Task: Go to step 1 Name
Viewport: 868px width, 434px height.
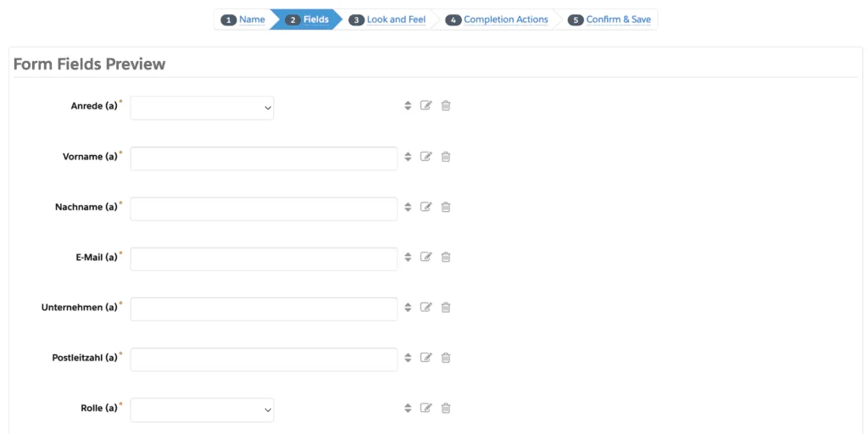Action: (243, 19)
